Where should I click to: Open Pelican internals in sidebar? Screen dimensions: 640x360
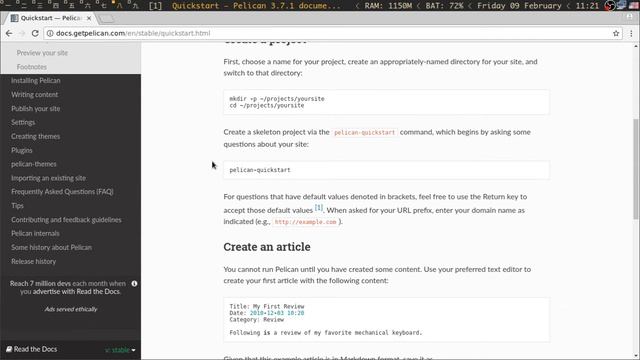pos(35,233)
